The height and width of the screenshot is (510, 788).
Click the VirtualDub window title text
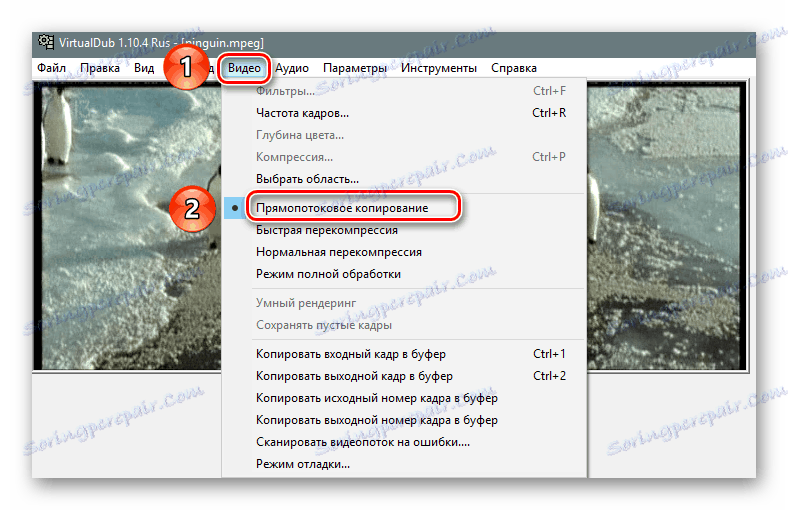click(161, 43)
